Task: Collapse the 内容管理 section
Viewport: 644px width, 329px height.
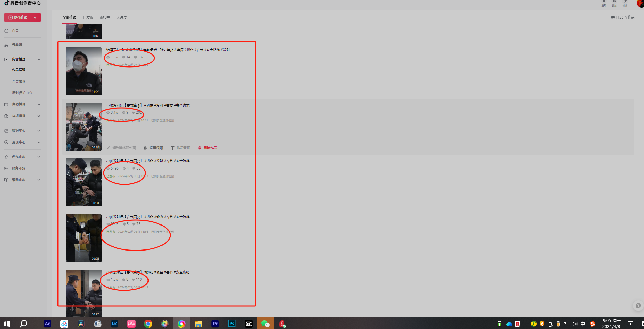Action: (39, 59)
